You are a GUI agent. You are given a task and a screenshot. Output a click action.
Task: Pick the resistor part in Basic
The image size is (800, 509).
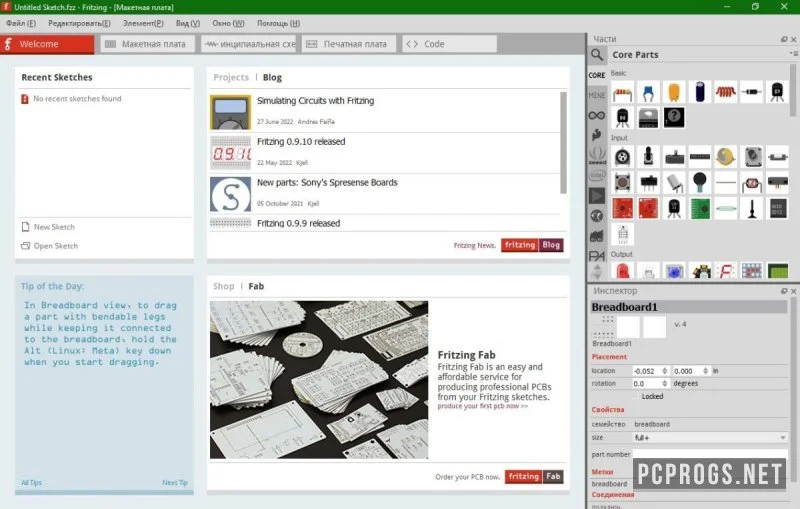[x=622, y=92]
